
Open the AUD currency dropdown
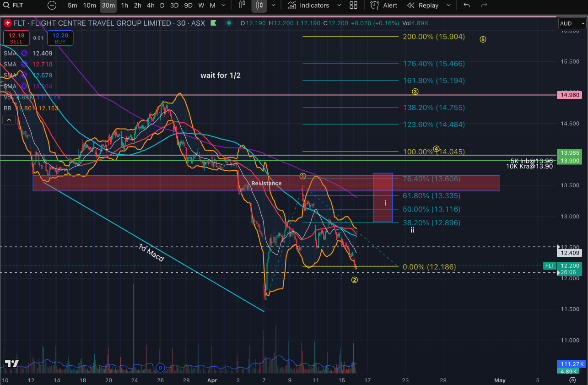tap(572, 23)
